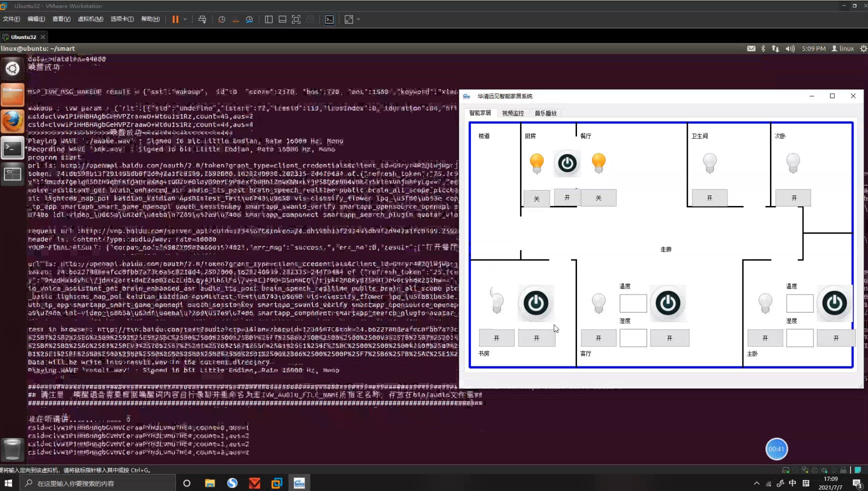Turn off the kitchen light with 关 button
The height and width of the screenshot is (491, 868).
[536, 198]
